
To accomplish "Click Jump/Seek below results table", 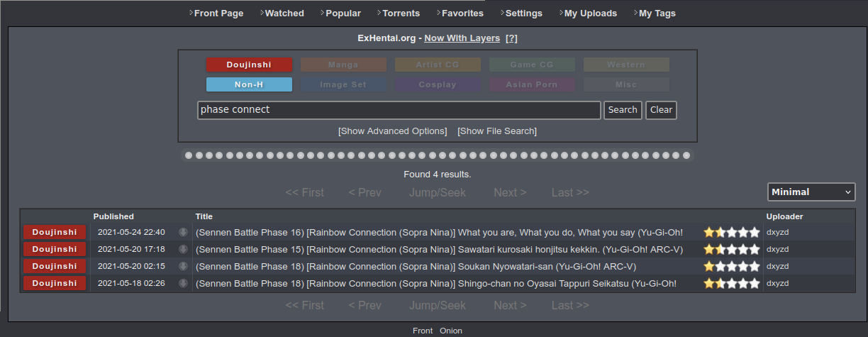I will (x=438, y=305).
